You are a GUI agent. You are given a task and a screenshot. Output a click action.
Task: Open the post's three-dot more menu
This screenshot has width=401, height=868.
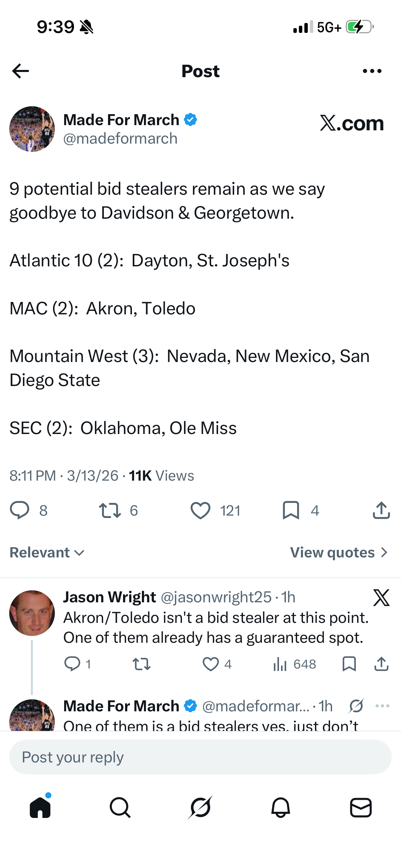[372, 71]
